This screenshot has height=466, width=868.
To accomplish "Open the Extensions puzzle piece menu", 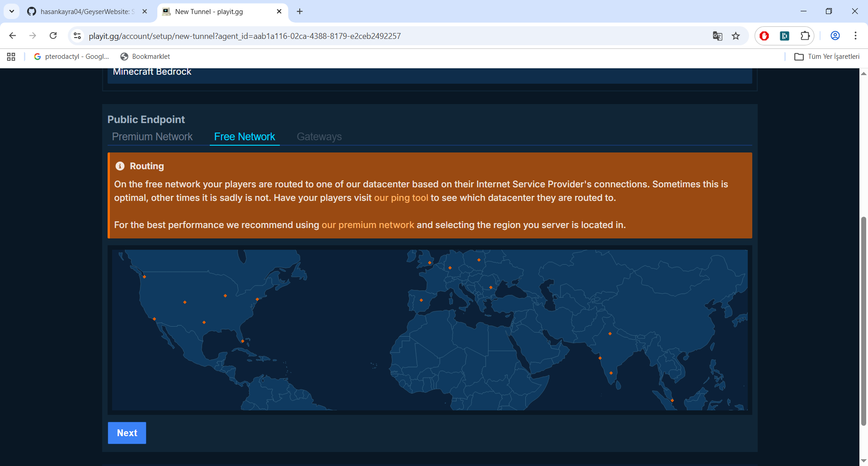I will 805,36.
